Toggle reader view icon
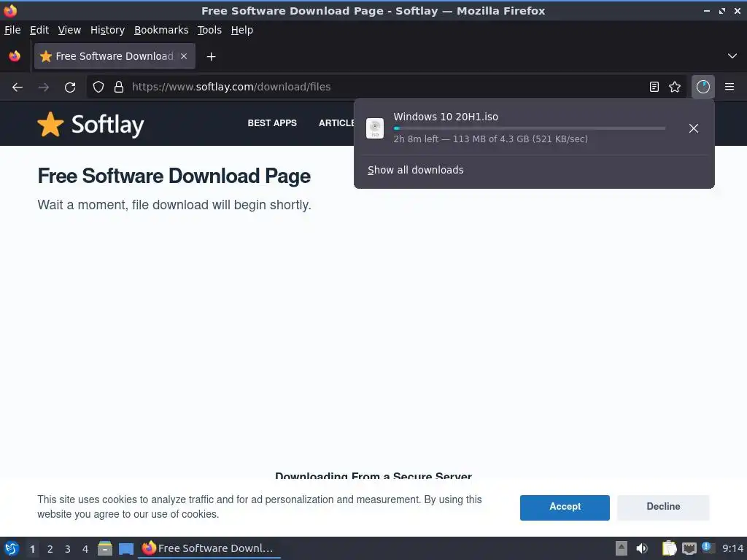747x560 pixels. click(654, 87)
